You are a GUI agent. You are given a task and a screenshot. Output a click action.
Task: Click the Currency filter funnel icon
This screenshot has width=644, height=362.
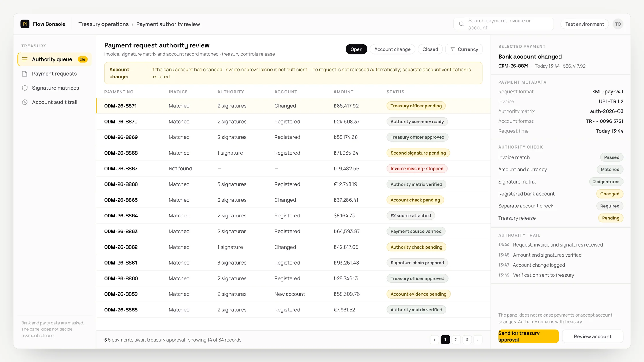click(x=453, y=49)
